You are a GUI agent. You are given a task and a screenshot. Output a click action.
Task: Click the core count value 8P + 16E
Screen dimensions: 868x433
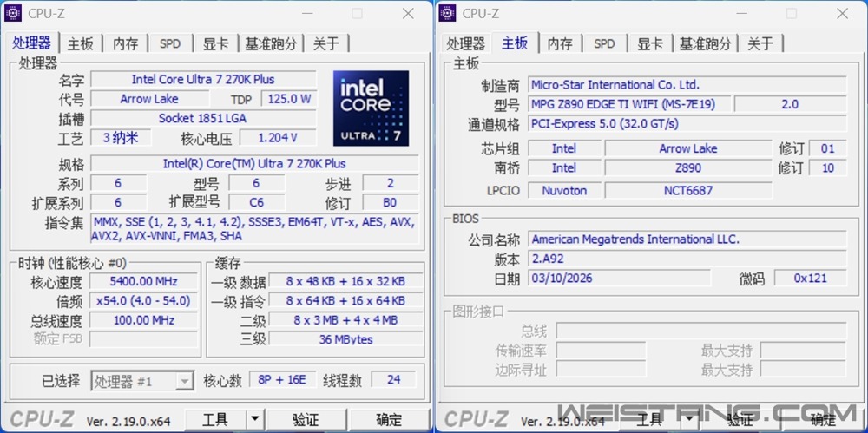pyautogui.click(x=283, y=379)
